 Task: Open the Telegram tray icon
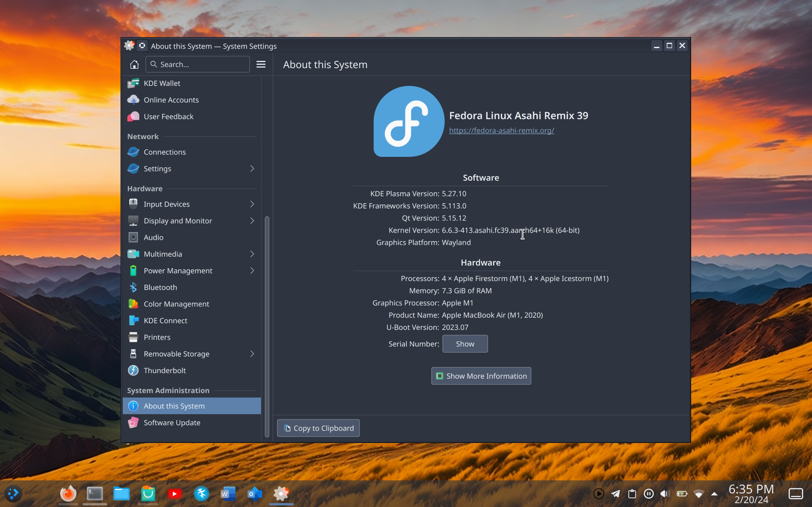pos(615,494)
